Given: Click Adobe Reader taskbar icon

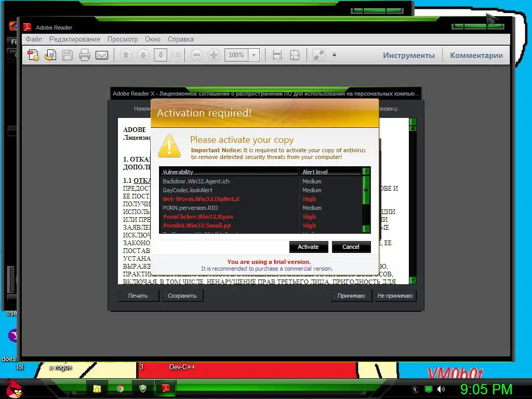Looking at the screenshot, I should coord(166,389).
